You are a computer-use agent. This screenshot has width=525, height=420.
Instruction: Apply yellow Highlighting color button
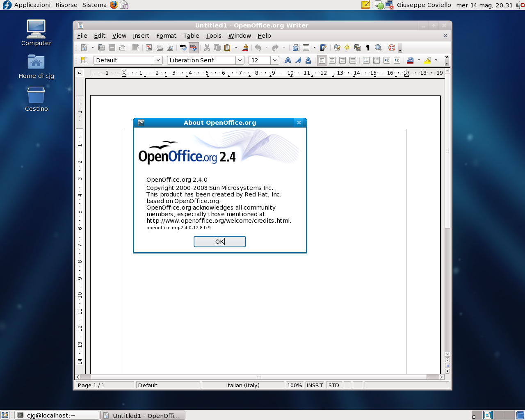(x=427, y=60)
